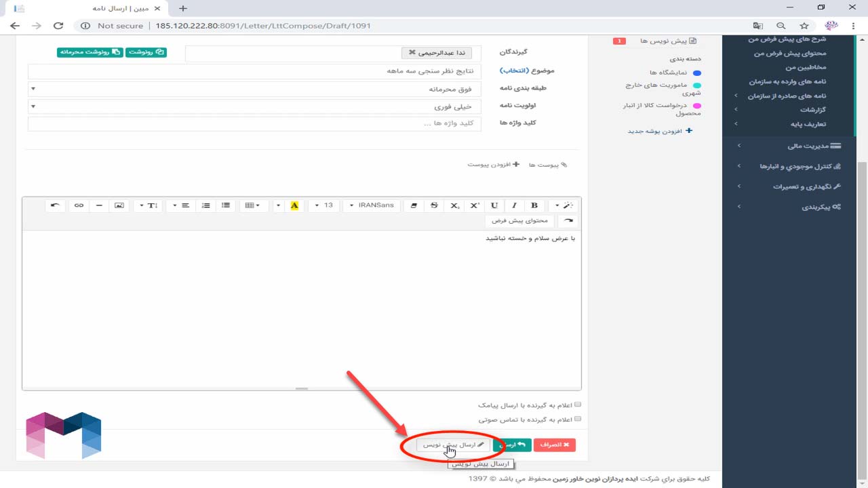Apply numbered list formatting
Screen dimensions: 868x488
coord(205,205)
